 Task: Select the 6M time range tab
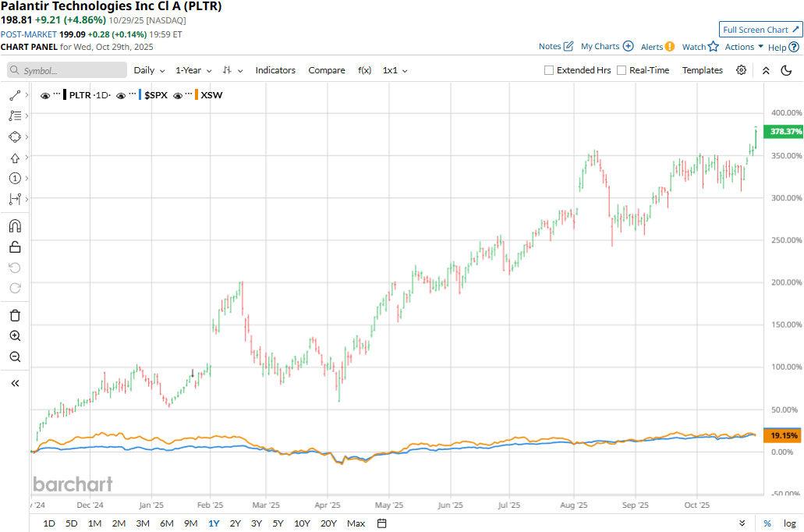tap(166, 523)
